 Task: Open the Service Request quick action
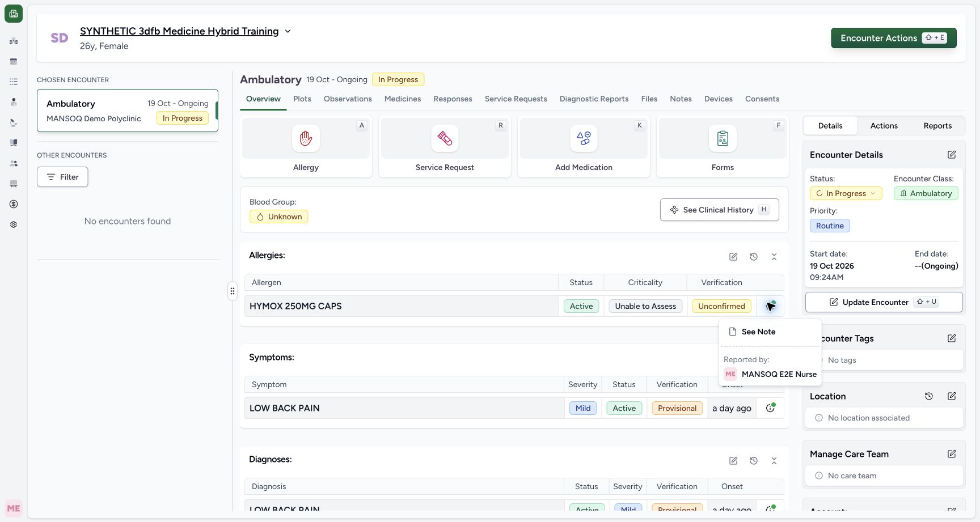(445, 146)
